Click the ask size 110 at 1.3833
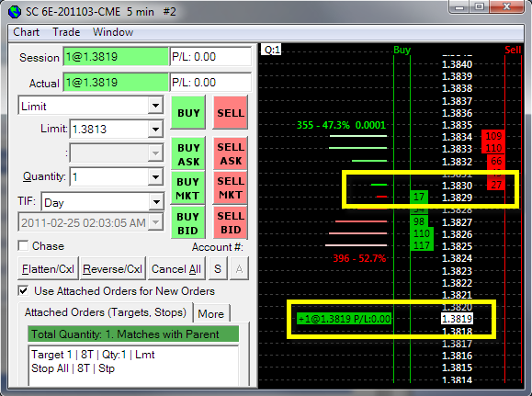The height and width of the screenshot is (396, 532). [493, 148]
